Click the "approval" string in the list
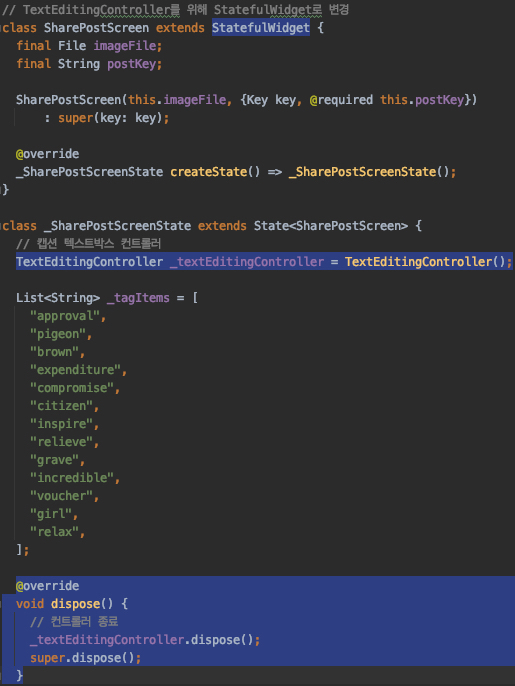Viewport: 515px width, 686px height. tap(65, 315)
